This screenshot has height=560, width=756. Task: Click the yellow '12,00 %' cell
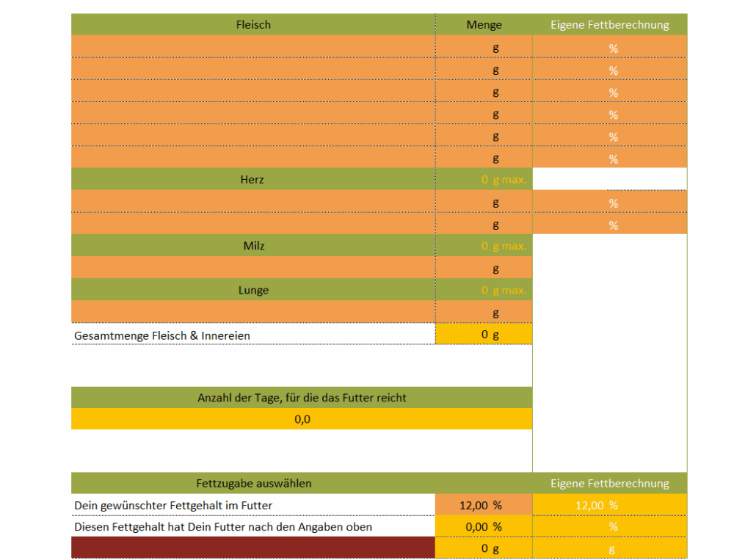pos(610,504)
